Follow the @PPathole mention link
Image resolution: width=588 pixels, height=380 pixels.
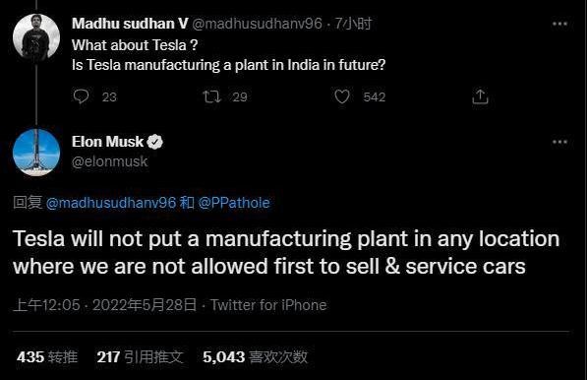pos(234,203)
